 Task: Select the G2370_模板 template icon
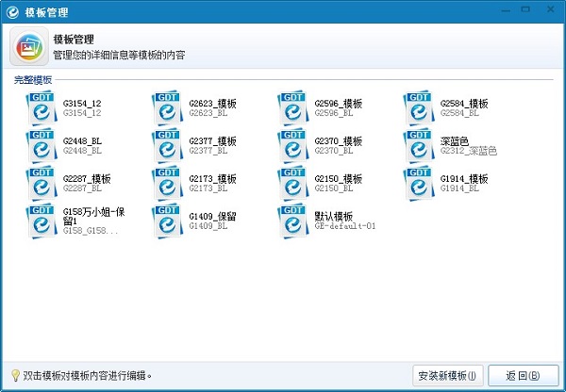pyautogui.click(x=292, y=146)
